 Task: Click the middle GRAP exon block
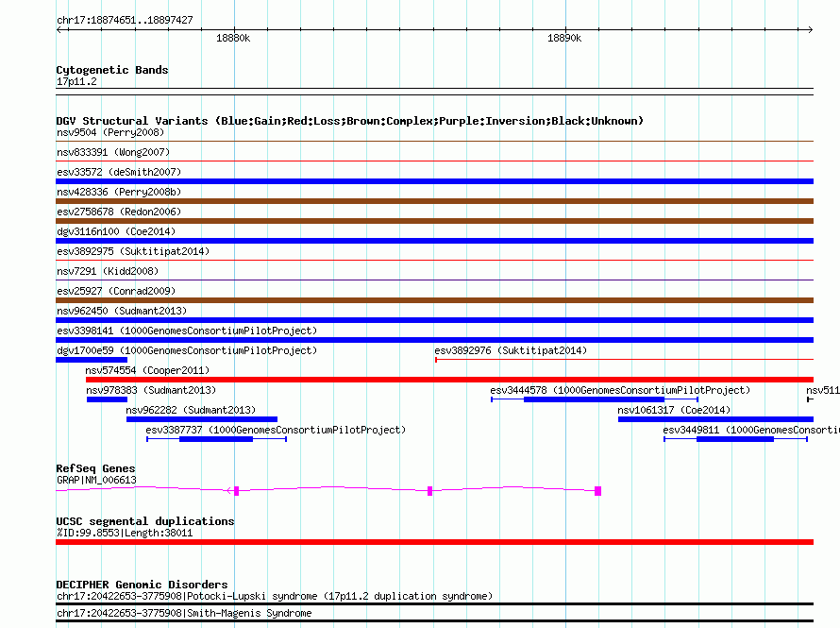(429, 491)
